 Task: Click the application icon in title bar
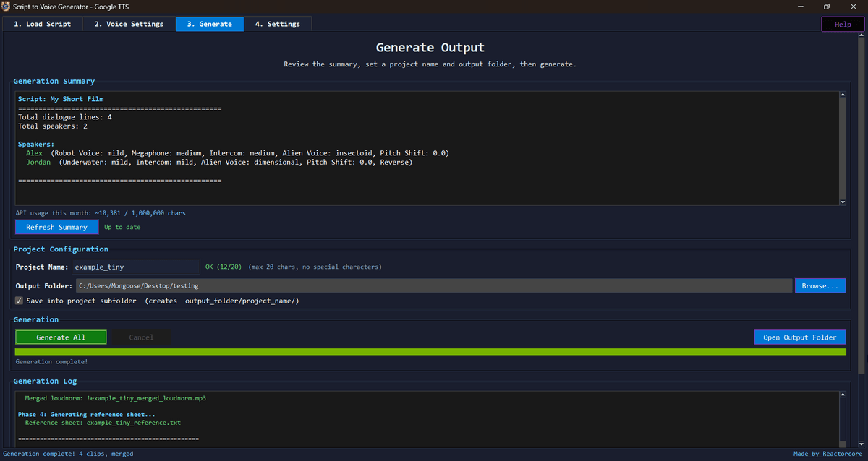6,6
